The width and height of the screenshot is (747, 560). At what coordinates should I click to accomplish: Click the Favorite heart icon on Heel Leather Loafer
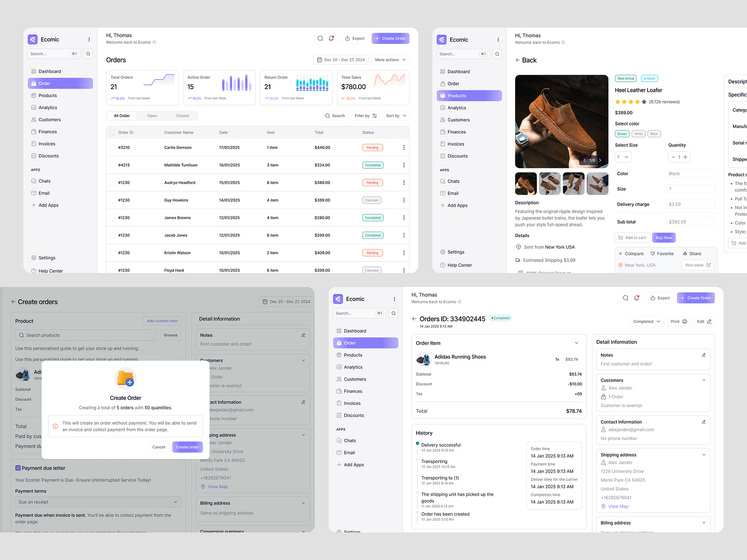click(652, 253)
